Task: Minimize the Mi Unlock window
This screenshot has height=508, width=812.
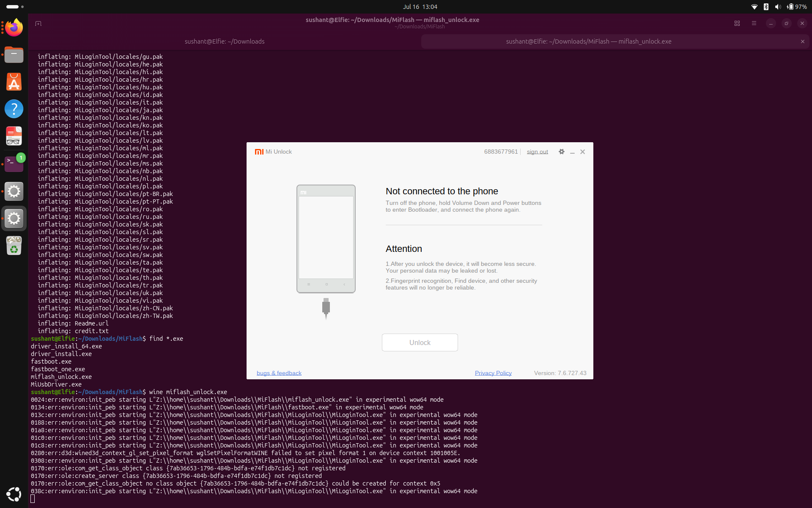Action: [572, 152]
